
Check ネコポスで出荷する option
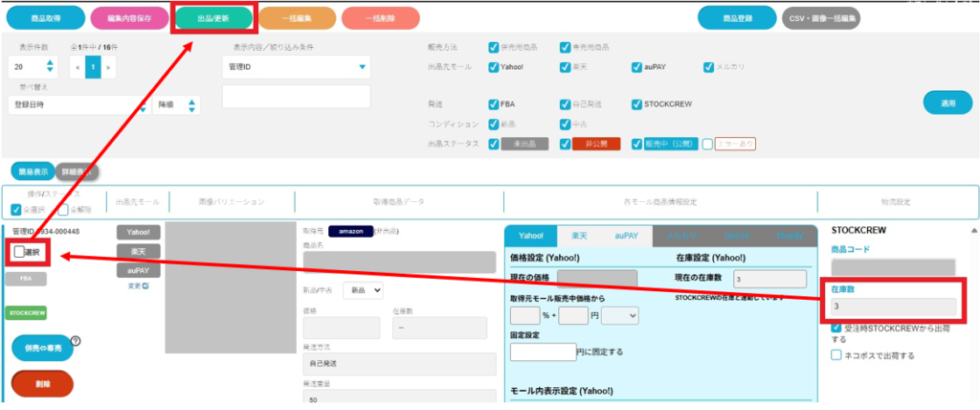(836, 354)
